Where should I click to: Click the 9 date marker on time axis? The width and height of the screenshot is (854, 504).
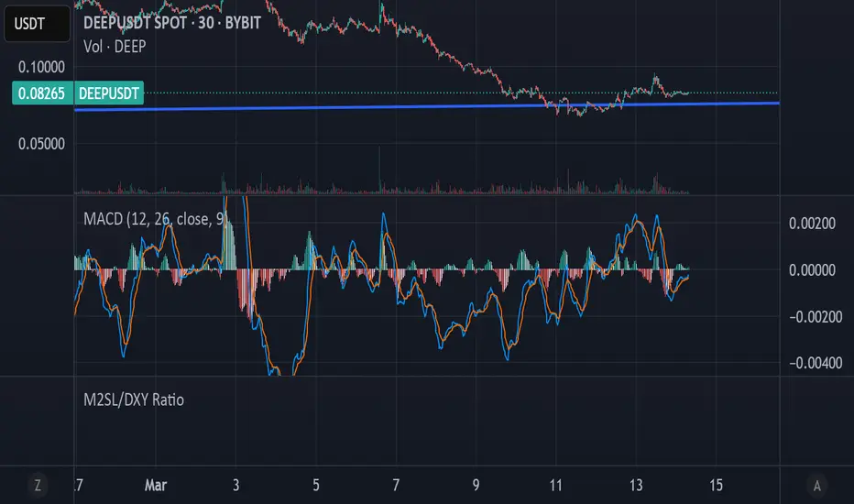[476, 483]
